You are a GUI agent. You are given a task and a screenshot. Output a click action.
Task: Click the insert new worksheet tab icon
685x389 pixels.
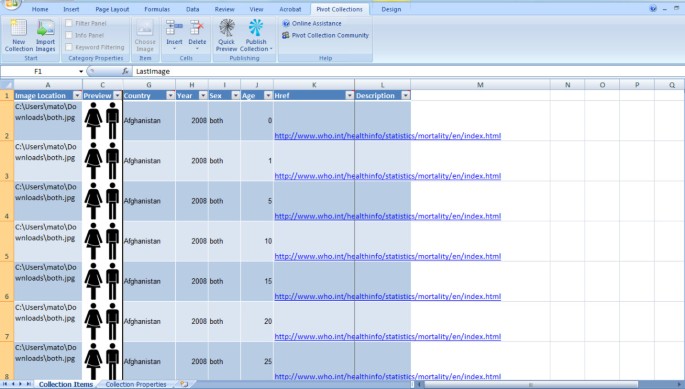click(184, 384)
